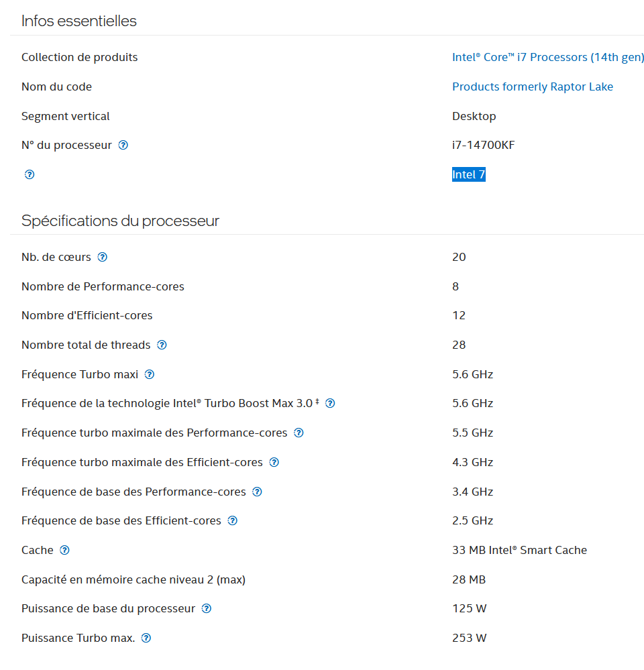The image size is (644, 670).
Task: Follow Products formerly Raptor Lake link
Action: point(533,87)
